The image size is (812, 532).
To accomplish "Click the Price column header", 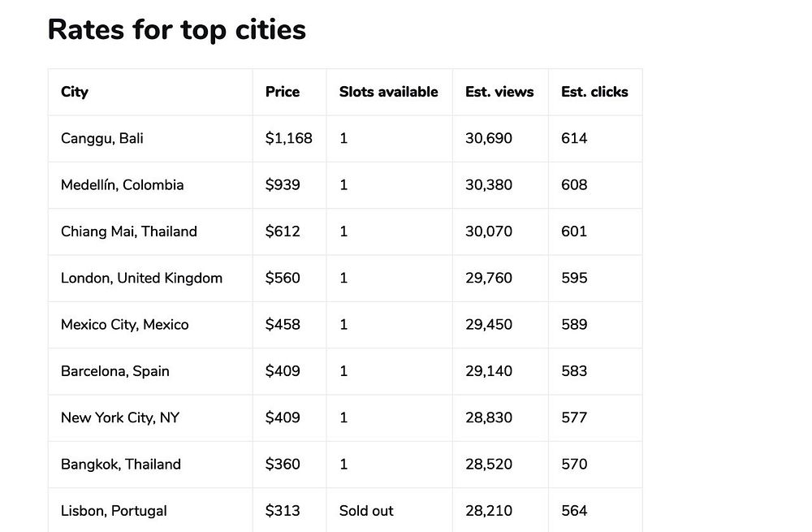I will pyautogui.click(x=283, y=92).
